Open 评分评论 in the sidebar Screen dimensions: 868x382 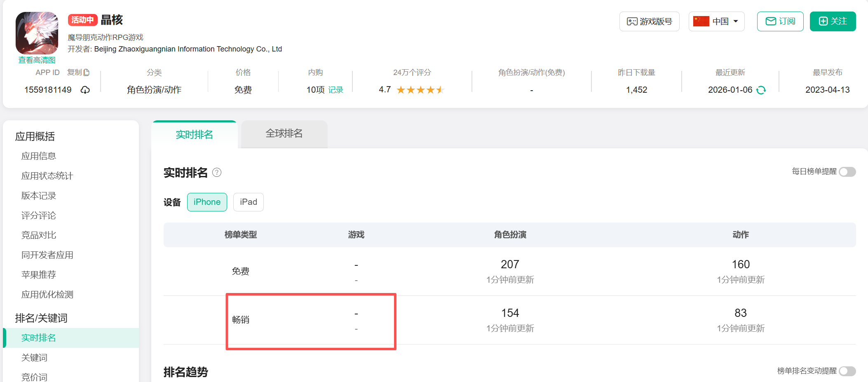pos(39,216)
